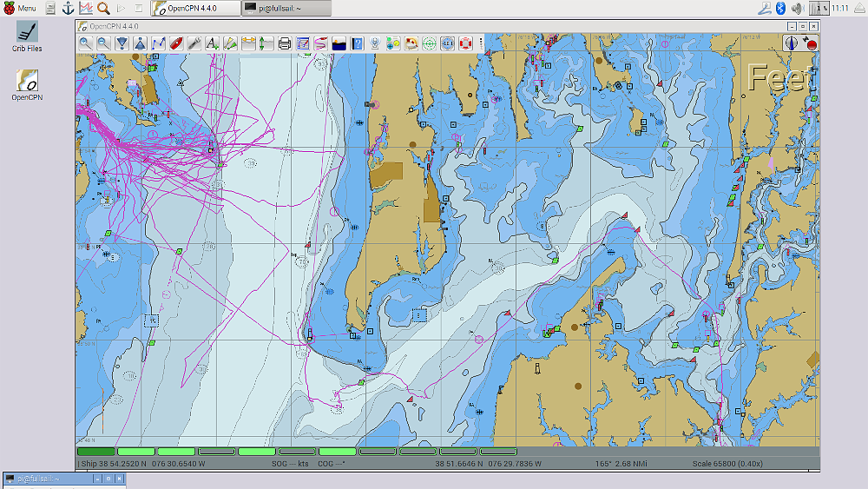Image resolution: width=868 pixels, height=489 pixels.
Task: Toggle ship tracking with the track icon
Action: (x=321, y=43)
